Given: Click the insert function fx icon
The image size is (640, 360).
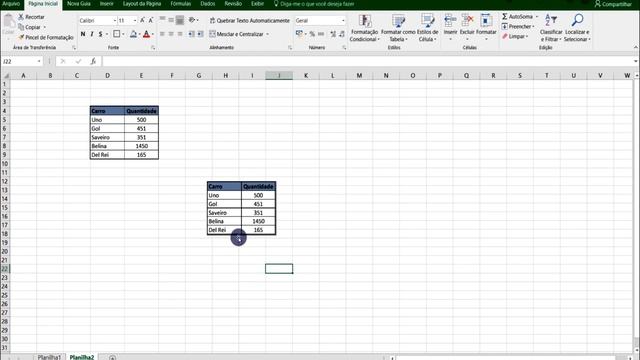Looking at the screenshot, I should (93, 61).
